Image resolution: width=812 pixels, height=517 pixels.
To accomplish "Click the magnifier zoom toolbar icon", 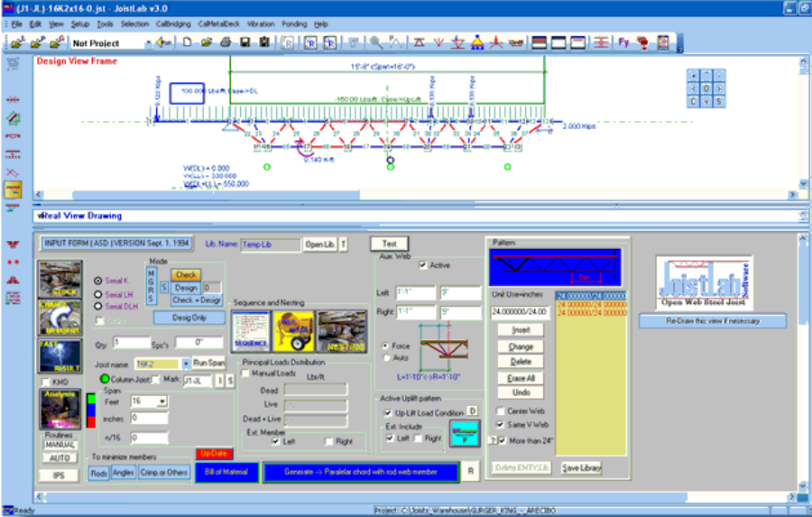I will pos(376,42).
